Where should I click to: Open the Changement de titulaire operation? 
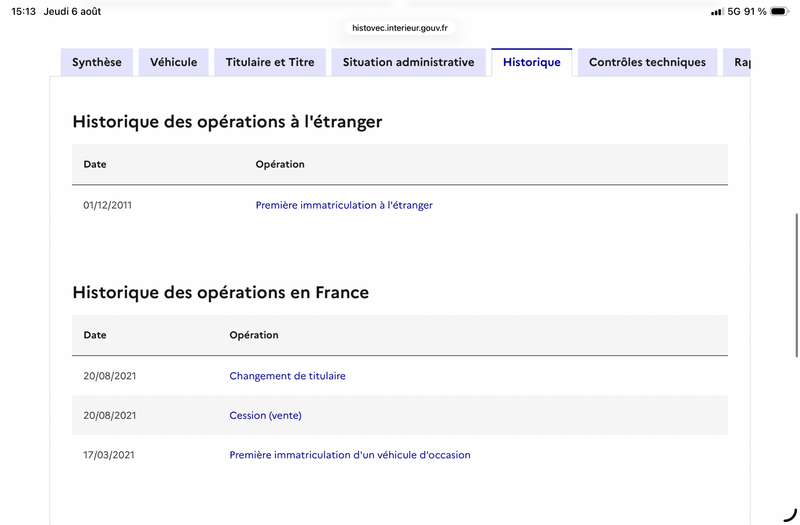point(287,376)
